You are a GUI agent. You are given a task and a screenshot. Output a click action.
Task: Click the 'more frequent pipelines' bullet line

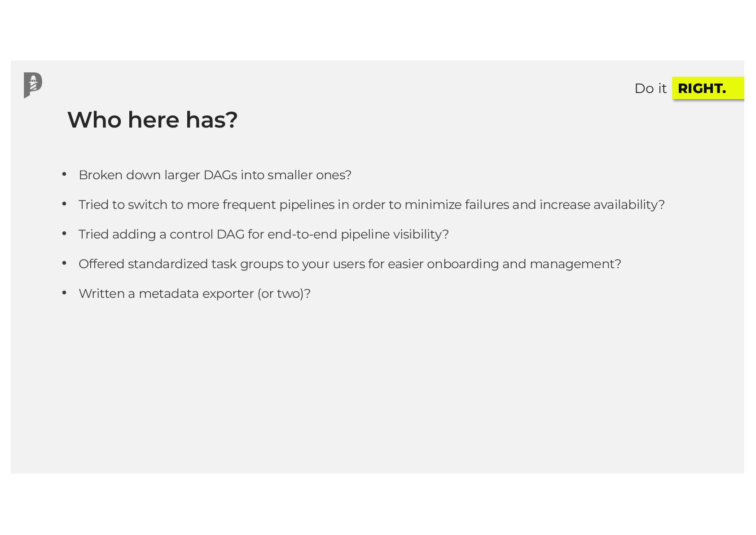pos(371,205)
